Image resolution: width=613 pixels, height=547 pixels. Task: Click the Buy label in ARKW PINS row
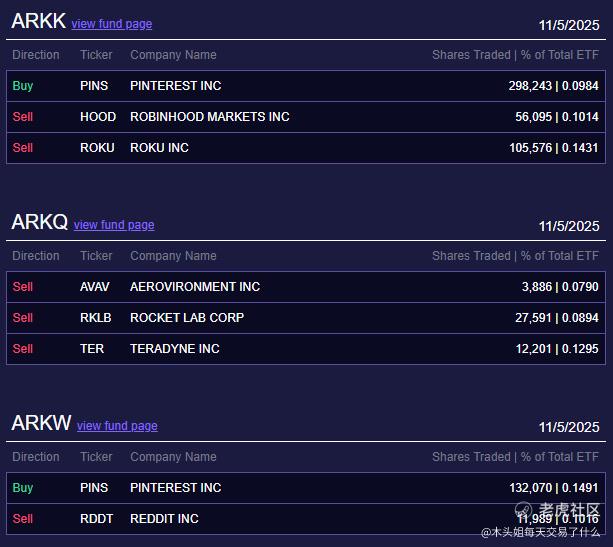click(23, 488)
